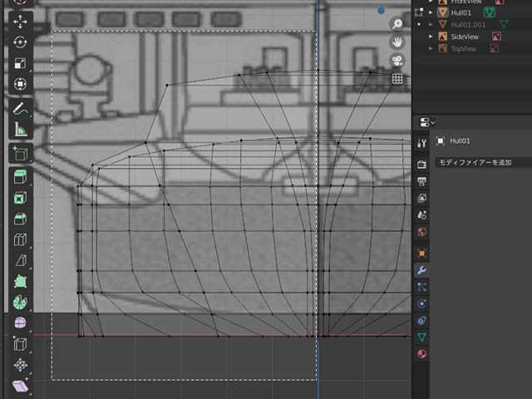Viewport: 532px width, 399px height.
Task: Open the Output properties tab
Action: [x=421, y=181]
